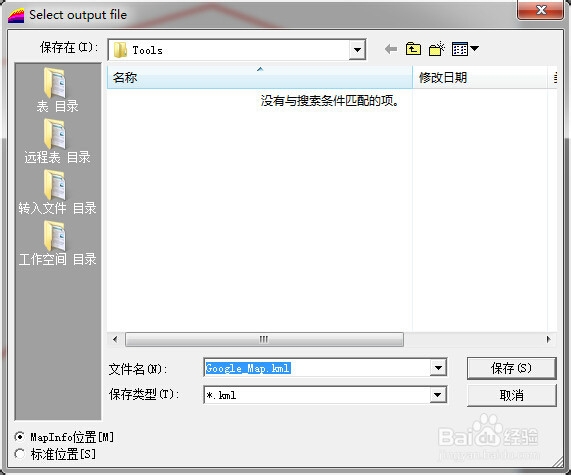The width and height of the screenshot is (571, 475).
Task: Click the 取消 cancel button
Action: tap(512, 395)
